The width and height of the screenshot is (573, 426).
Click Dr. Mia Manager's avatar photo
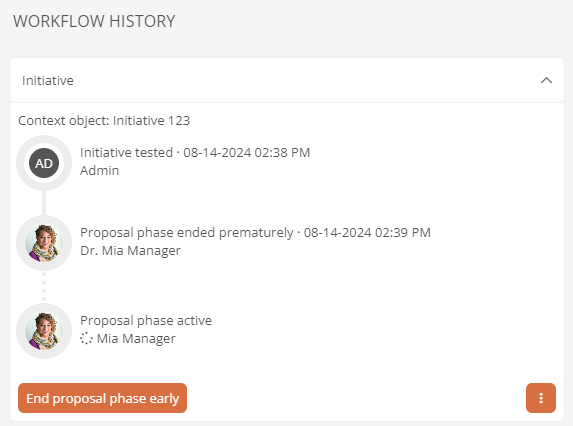[x=44, y=243]
